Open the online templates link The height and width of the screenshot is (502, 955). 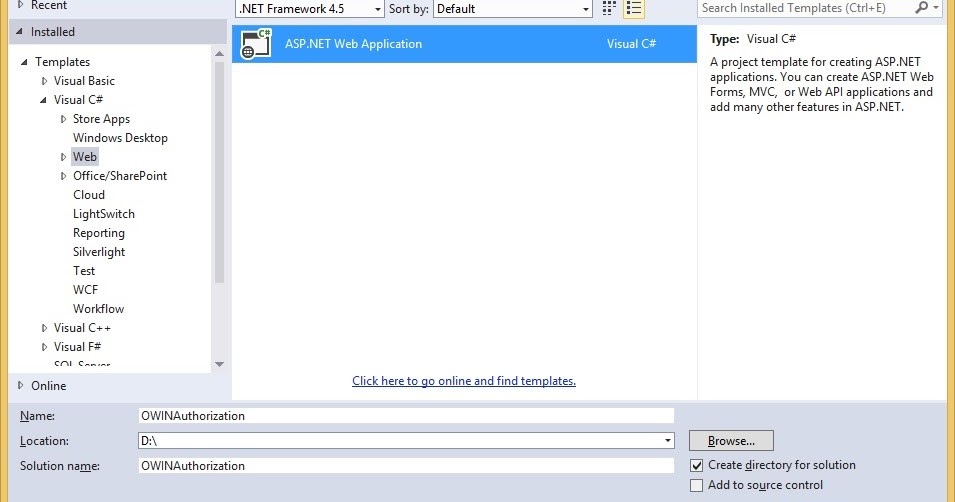(463, 381)
